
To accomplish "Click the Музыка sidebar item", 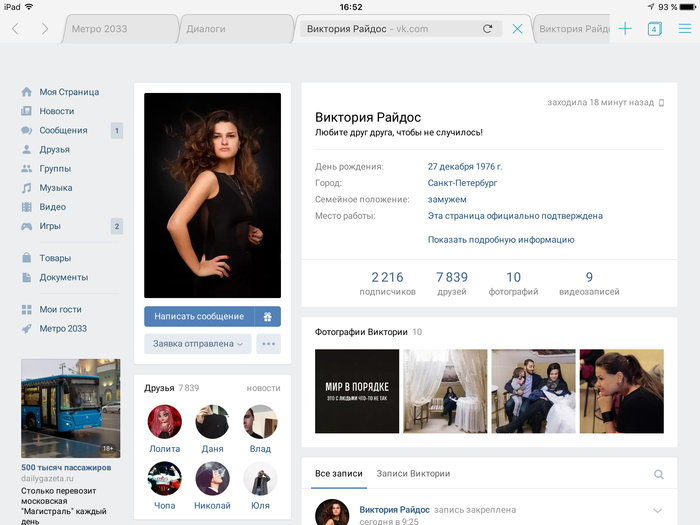I will click(56, 188).
